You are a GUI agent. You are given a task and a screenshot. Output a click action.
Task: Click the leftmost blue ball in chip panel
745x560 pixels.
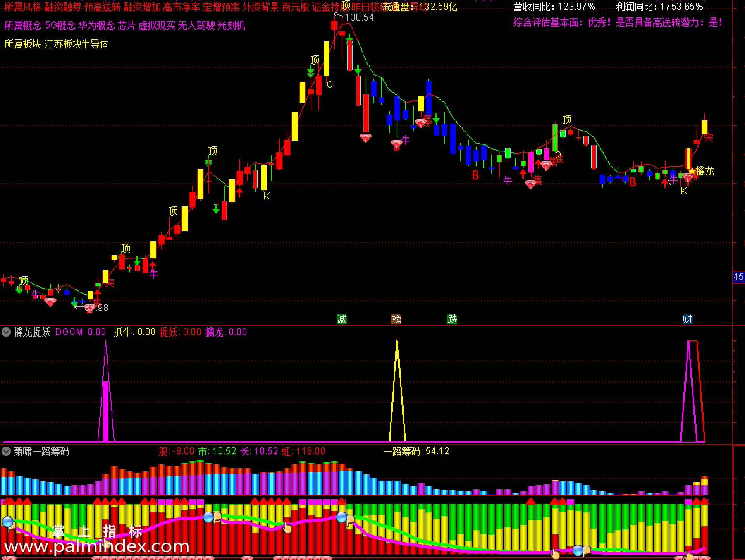click(8, 522)
